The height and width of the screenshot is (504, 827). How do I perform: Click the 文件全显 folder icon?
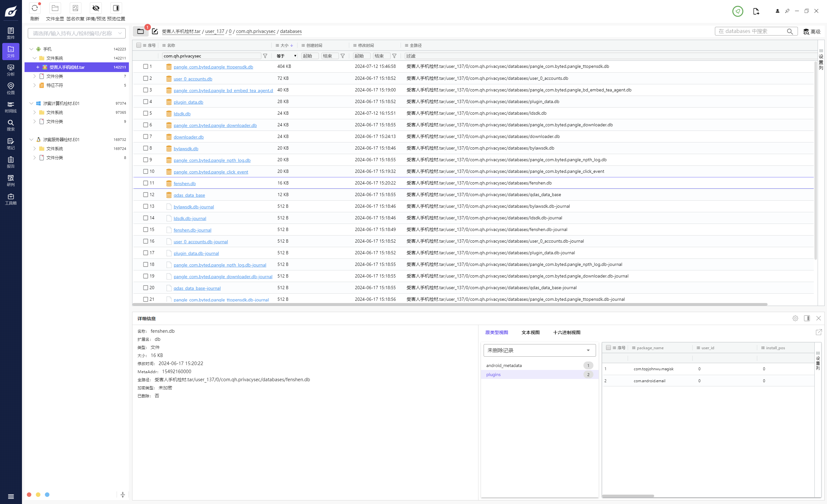click(55, 8)
